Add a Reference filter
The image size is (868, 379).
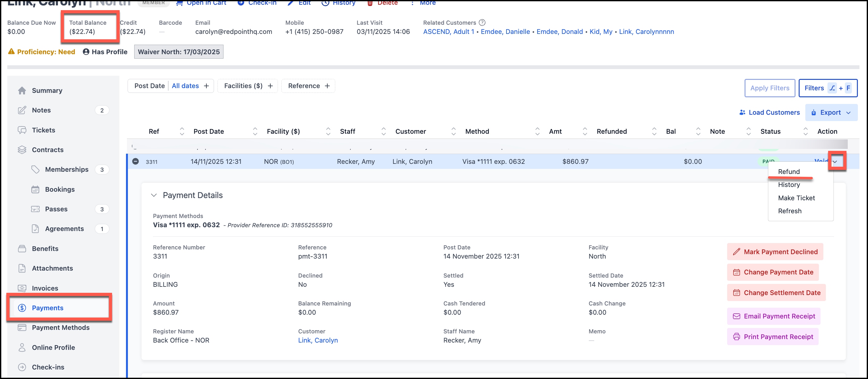click(327, 86)
